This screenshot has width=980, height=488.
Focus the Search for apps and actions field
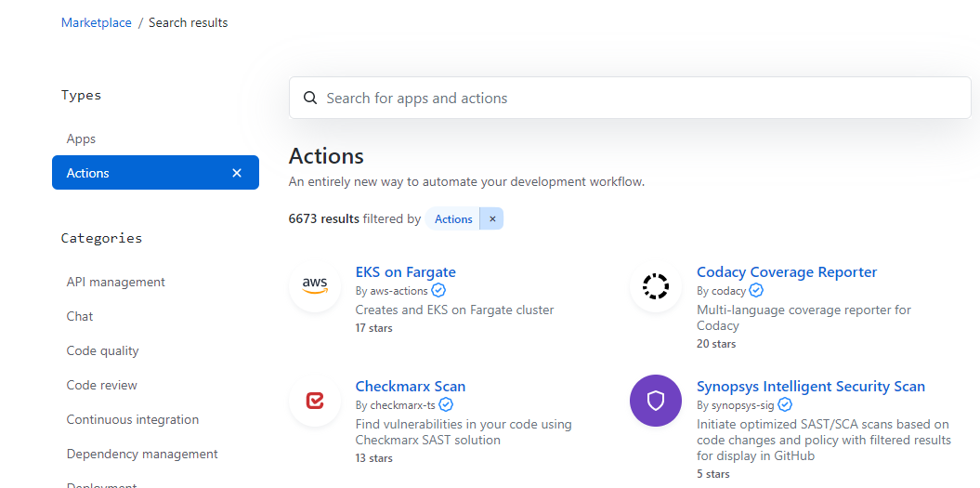coord(630,98)
